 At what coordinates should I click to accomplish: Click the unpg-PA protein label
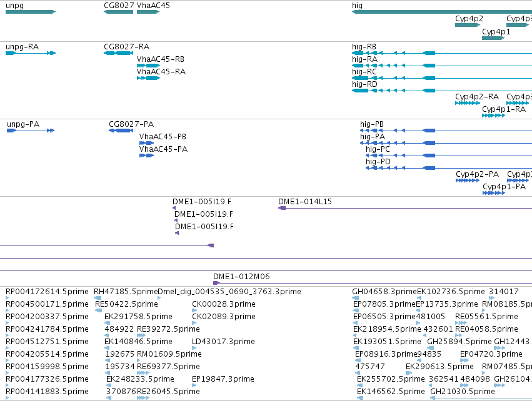pyautogui.click(x=23, y=124)
